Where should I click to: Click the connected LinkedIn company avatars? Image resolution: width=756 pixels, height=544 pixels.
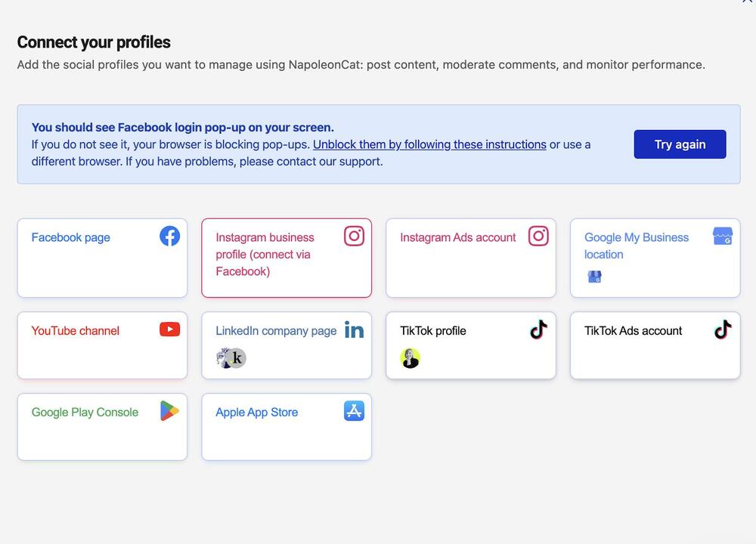231,358
